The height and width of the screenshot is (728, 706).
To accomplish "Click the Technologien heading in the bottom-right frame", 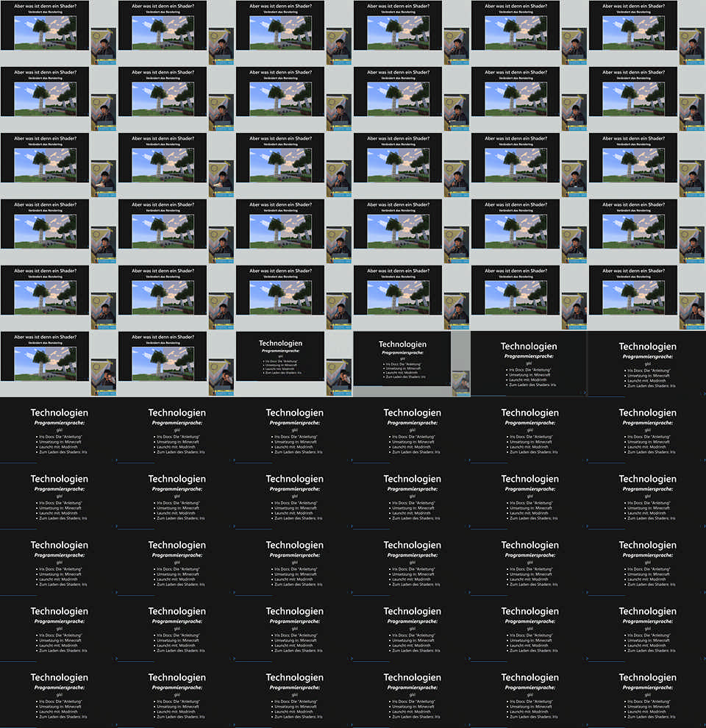I will 647,677.
